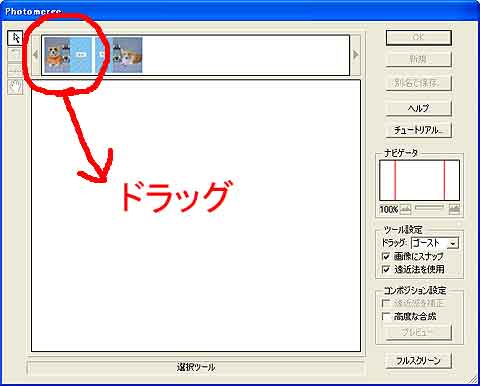Click the navigator zoom slider
Viewport: 480px width, 386px height.
[429, 208]
